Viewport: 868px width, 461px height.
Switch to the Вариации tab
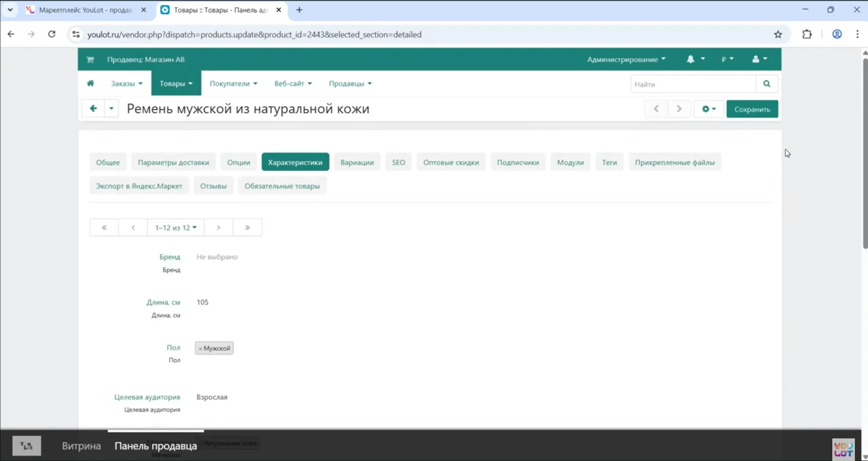(x=357, y=162)
